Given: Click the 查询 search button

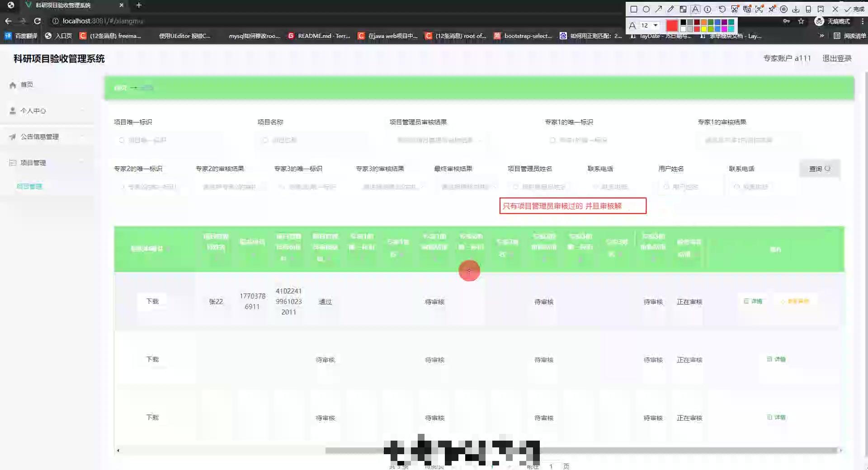Looking at the screenshot, I should click(819, 168).
